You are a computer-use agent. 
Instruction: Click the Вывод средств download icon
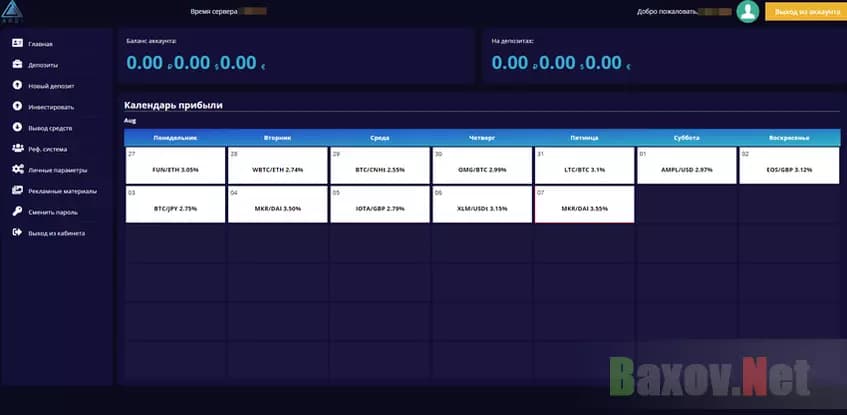tap(18, 128)
